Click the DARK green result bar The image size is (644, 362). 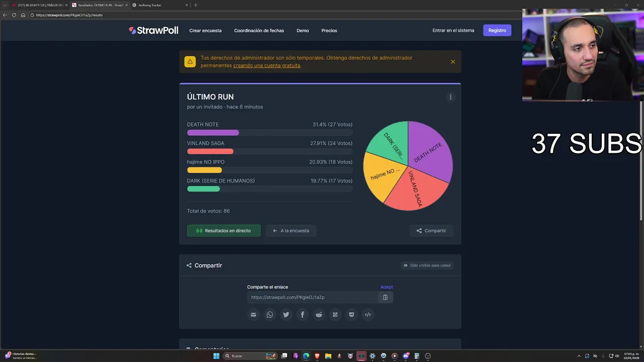point(203,189)
